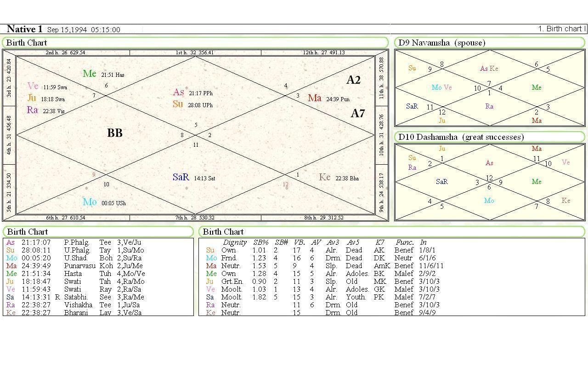Click the Youth. value in the Sa row
The height and width of the screenshot is (368, 588).
click(356, 297)
